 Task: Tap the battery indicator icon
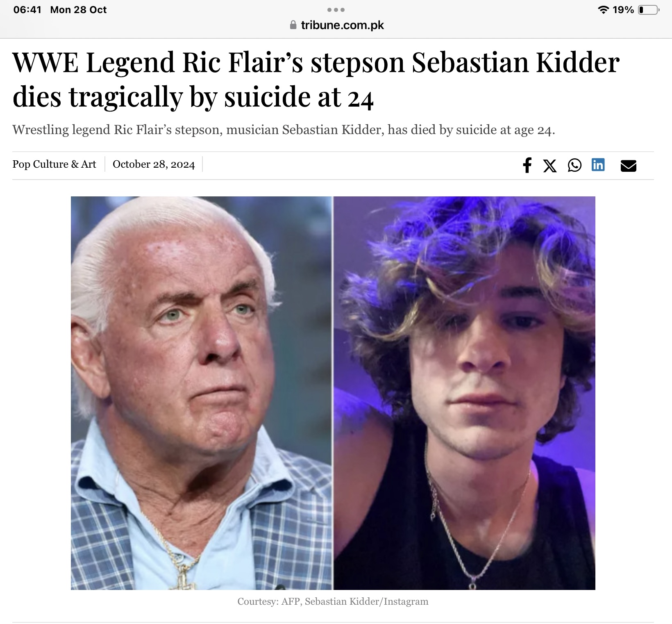[x=649, y=10]
